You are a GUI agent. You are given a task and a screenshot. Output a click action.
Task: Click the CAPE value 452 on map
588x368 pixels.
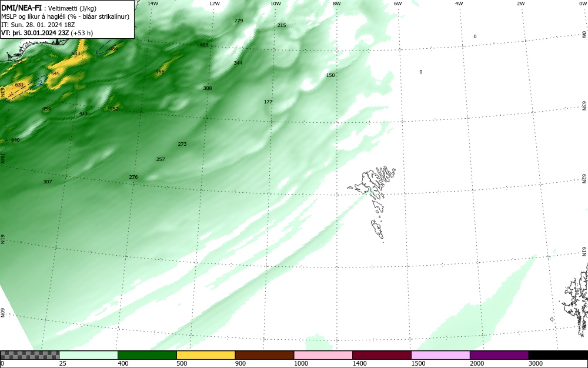pos(114,109)
